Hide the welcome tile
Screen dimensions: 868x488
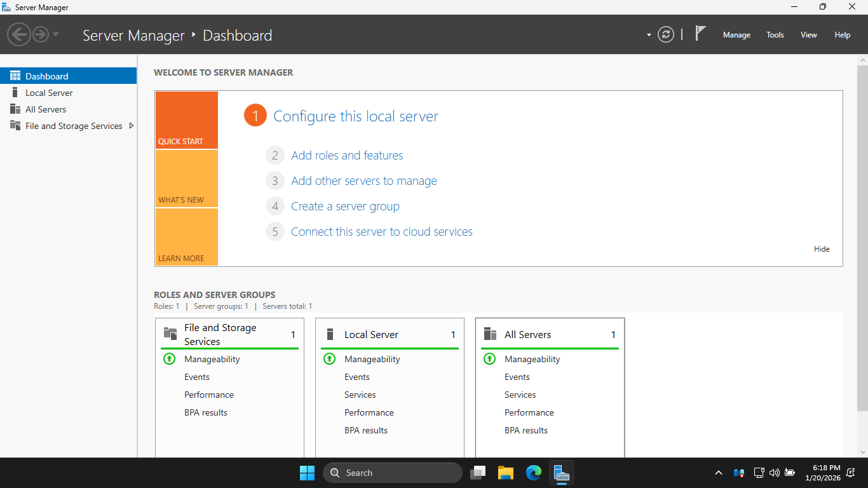(822, 249)
